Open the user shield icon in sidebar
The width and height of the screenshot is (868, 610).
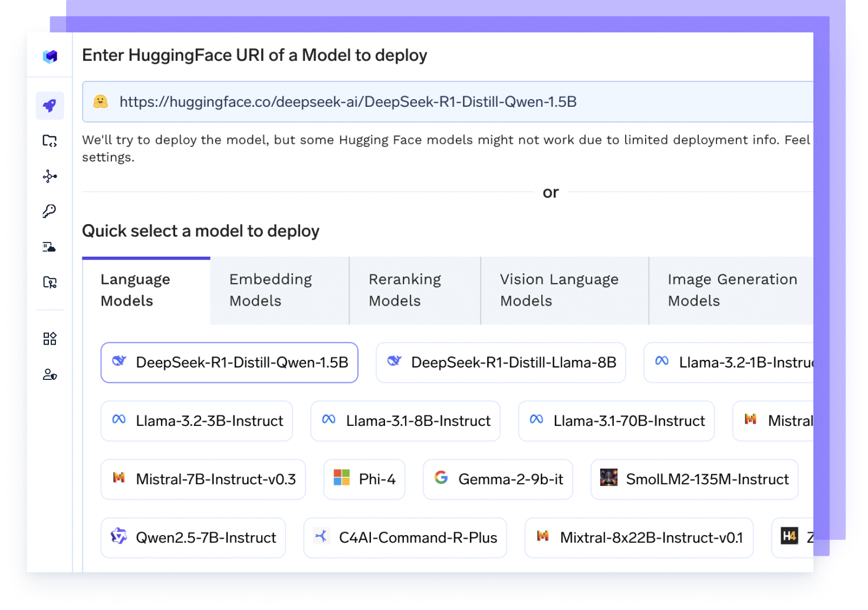pyautogui.click(x=50, y=375)
